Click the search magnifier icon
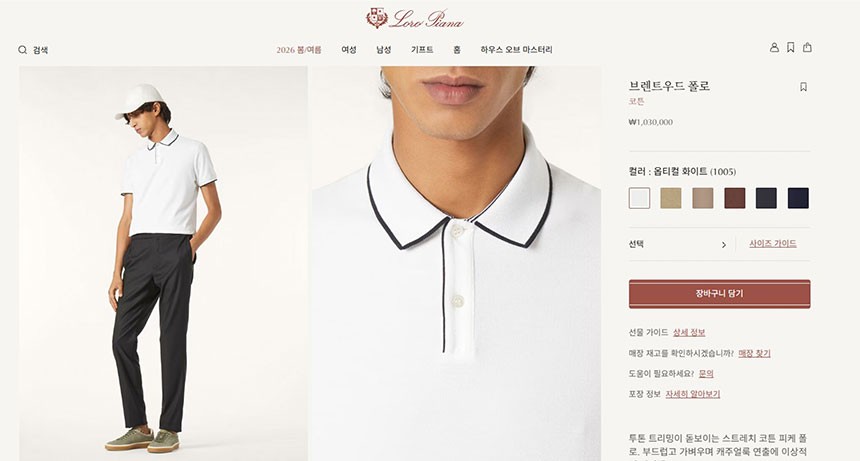Image resolution: width=860 pixels, height=461 pixels. 22,50
